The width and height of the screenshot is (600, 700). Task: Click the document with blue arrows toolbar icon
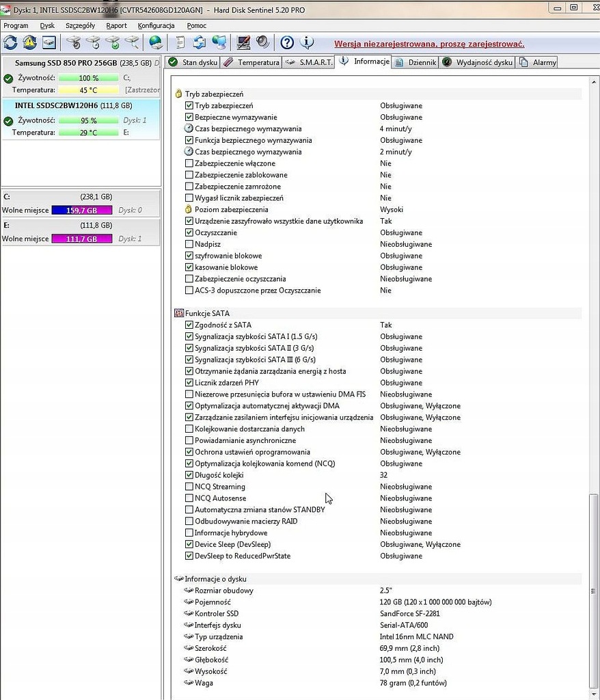[x=199, y=43]
